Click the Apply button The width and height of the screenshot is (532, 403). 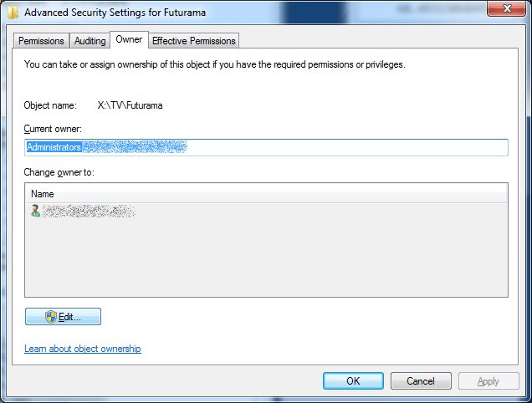488,381
